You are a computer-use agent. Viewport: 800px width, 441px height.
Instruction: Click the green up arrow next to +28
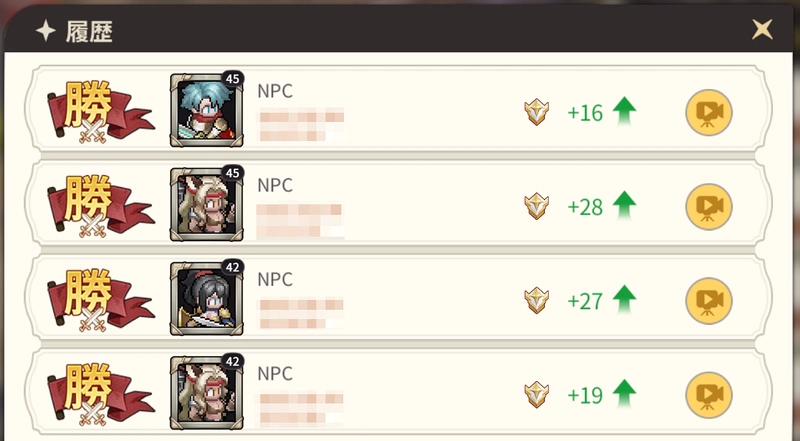point(624,206)
